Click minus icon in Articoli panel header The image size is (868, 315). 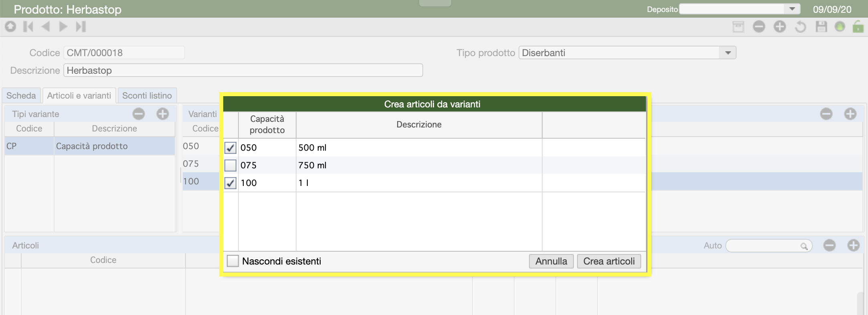pos(830,245)
